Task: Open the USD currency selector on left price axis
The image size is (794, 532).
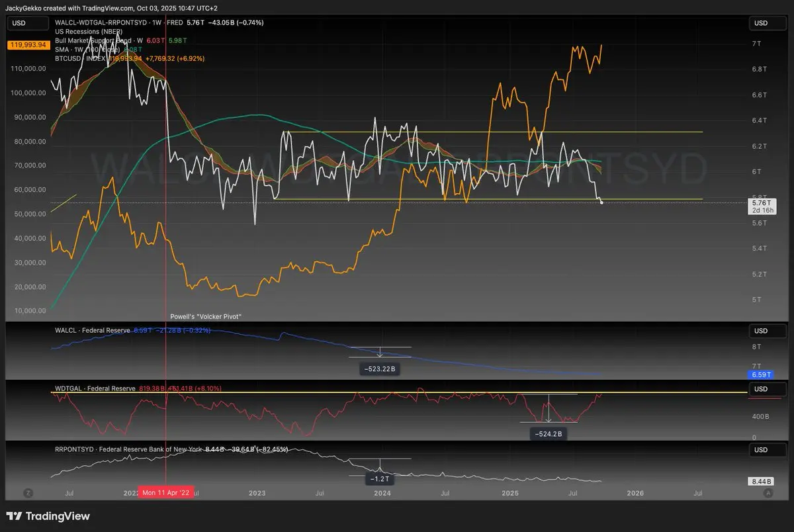Action: point(19,23)
